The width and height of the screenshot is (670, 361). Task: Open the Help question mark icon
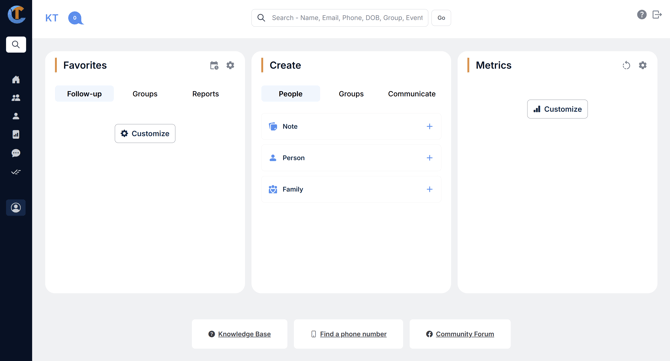(642, 15)
